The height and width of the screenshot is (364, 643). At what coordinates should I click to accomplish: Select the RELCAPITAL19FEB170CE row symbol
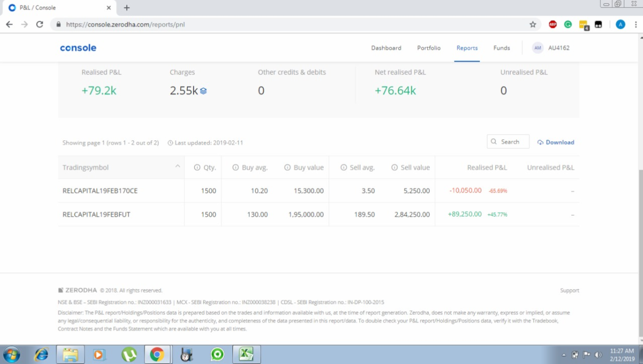tap(100, 191)
